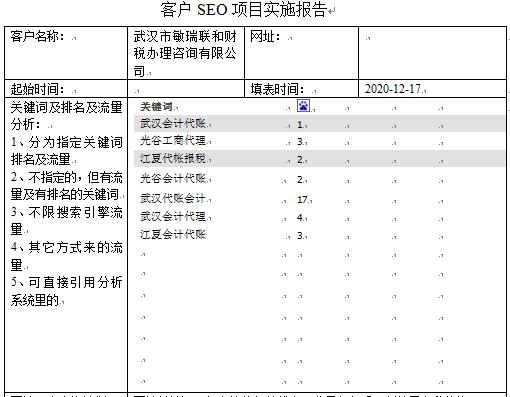Screen dimensions: 510x397
Task: Click the title 客户SEO项目实施报告
Action: 244,10
